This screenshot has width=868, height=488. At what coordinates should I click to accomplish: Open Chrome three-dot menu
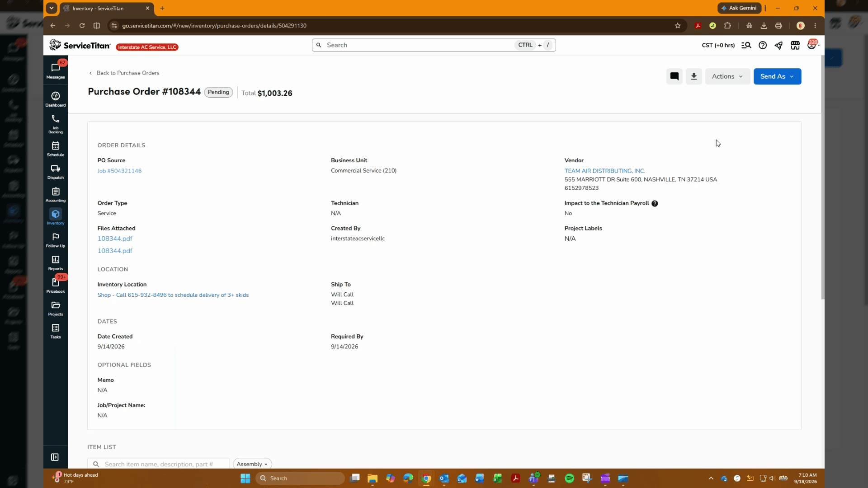click(815, 26)
